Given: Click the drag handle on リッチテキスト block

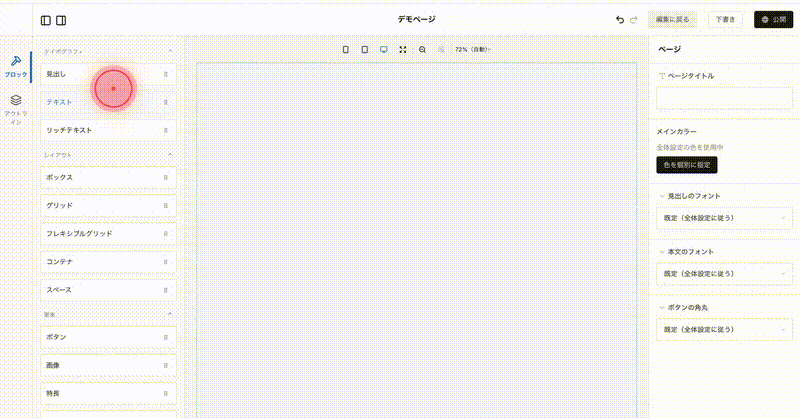Looking at the screenshot, I should click(x=166, y=131).
